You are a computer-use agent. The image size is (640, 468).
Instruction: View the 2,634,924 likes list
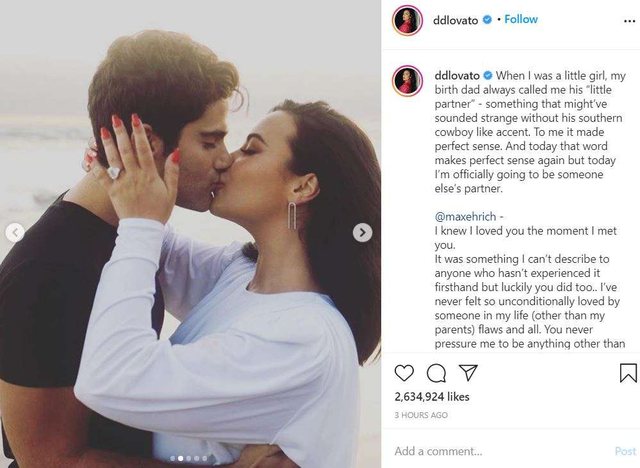point(432,397)
